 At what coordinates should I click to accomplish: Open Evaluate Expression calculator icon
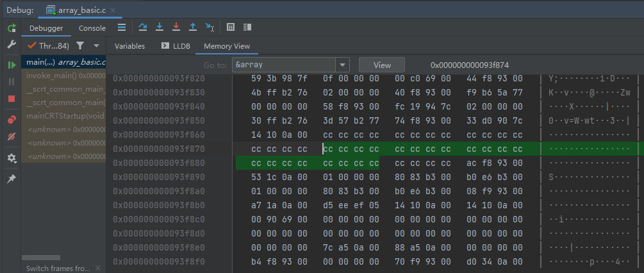click(231, 28)
